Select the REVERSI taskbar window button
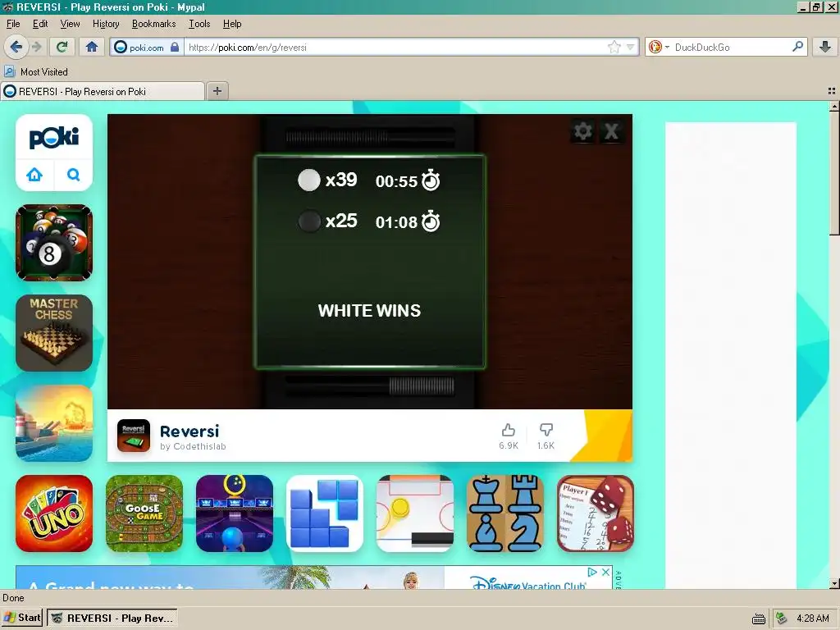The width and height of the screenshot is (840, 630). pos(112,618)
